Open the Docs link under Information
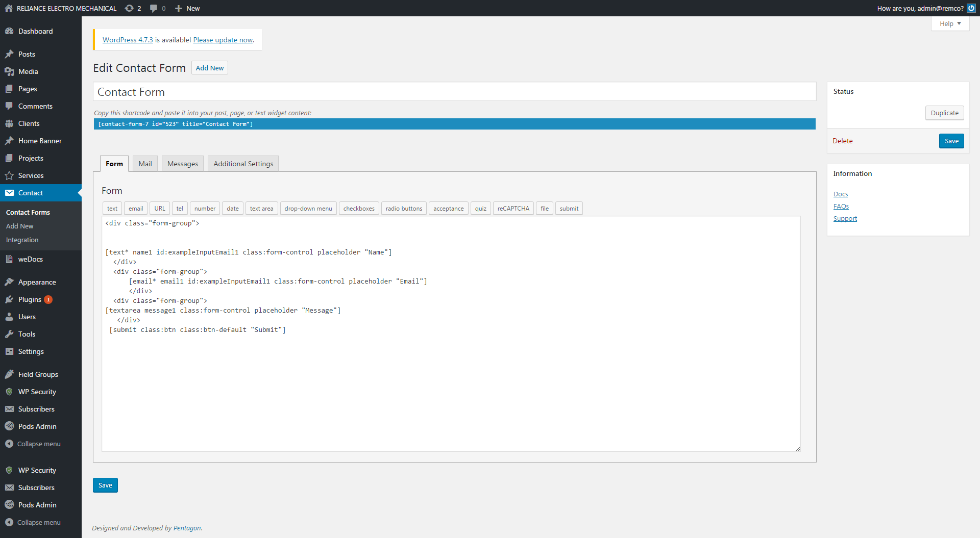Screen dimensions: 980x538 [x=841, y=194]
